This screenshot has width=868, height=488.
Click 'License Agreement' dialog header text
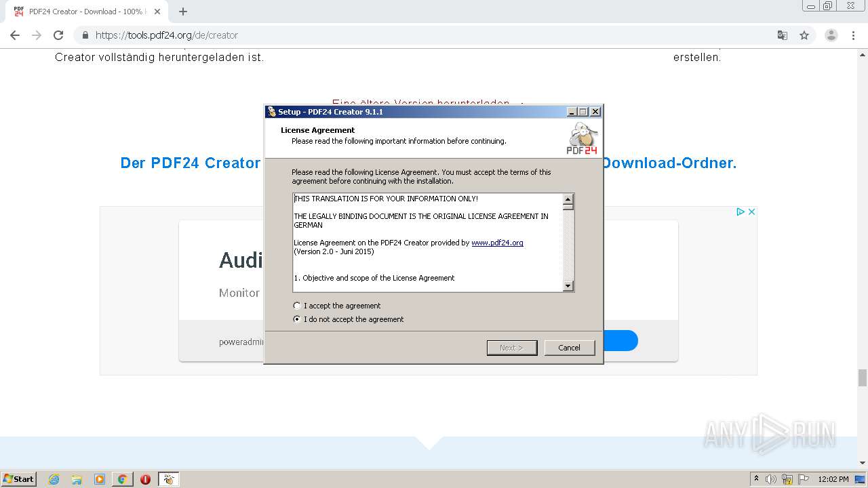point(318,130)
